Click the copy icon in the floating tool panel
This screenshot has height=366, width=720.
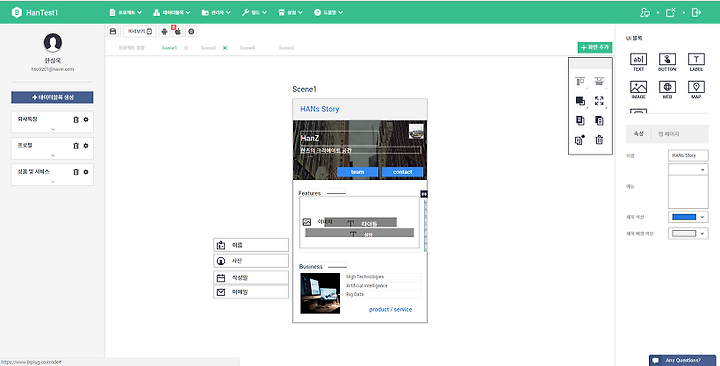pyautogui.click(x=580, y=121)
